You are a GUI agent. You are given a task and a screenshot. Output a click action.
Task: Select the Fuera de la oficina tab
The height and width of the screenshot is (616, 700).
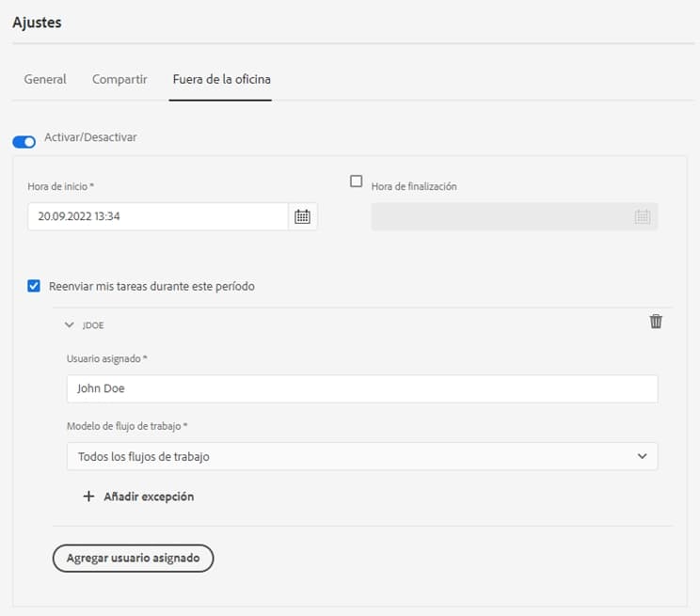click(222, 80)
